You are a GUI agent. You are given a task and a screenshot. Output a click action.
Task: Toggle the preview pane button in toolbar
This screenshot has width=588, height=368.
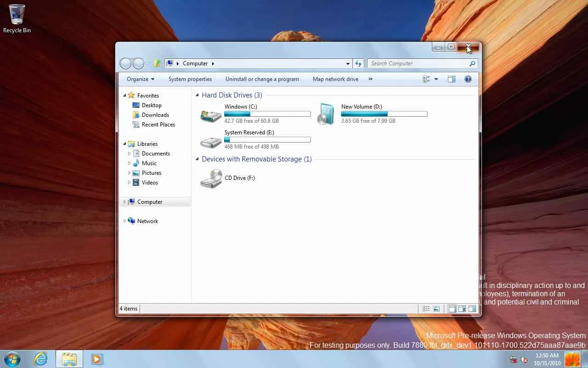click(452, 79)
